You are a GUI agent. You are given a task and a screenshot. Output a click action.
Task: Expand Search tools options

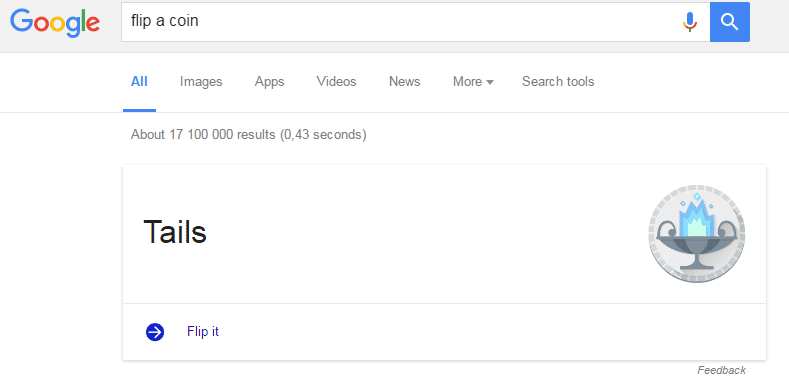(558, 82)
